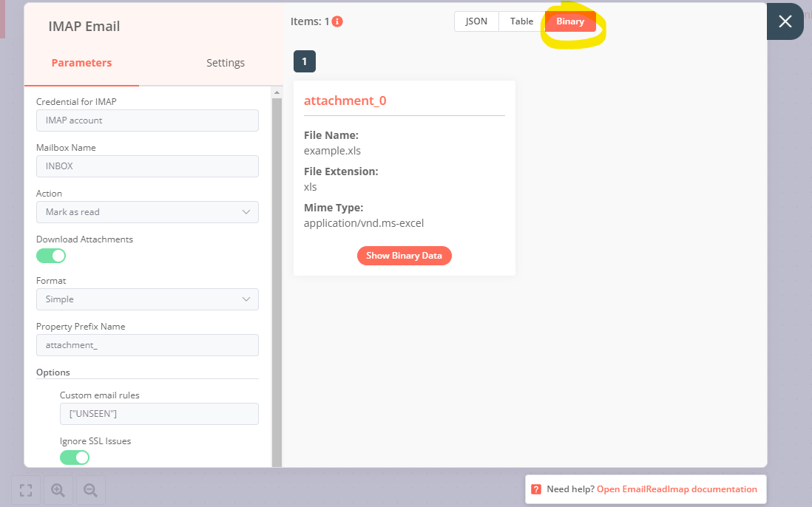Disable the Download Attachments toggle
Screen dimensions: 812x507
pyautogui.click(x=50, y=255)
